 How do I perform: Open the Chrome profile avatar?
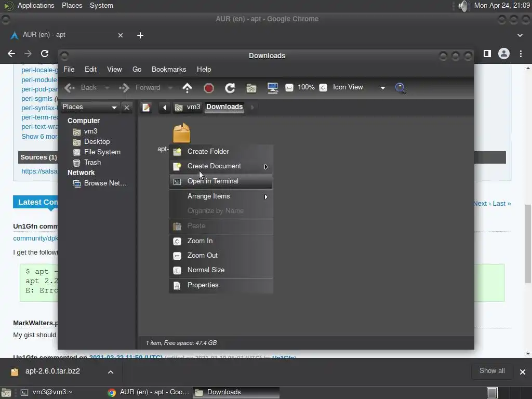coord(504,54)
